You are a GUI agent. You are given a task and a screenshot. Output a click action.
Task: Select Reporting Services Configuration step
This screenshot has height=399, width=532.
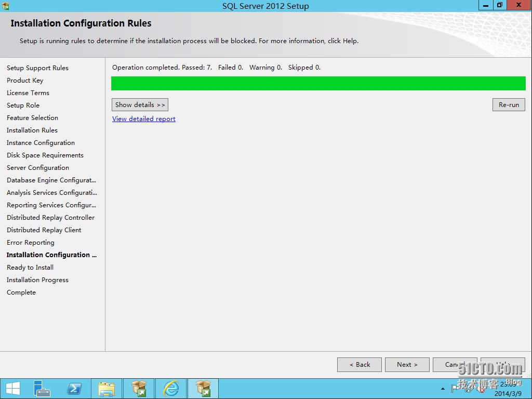51,205
